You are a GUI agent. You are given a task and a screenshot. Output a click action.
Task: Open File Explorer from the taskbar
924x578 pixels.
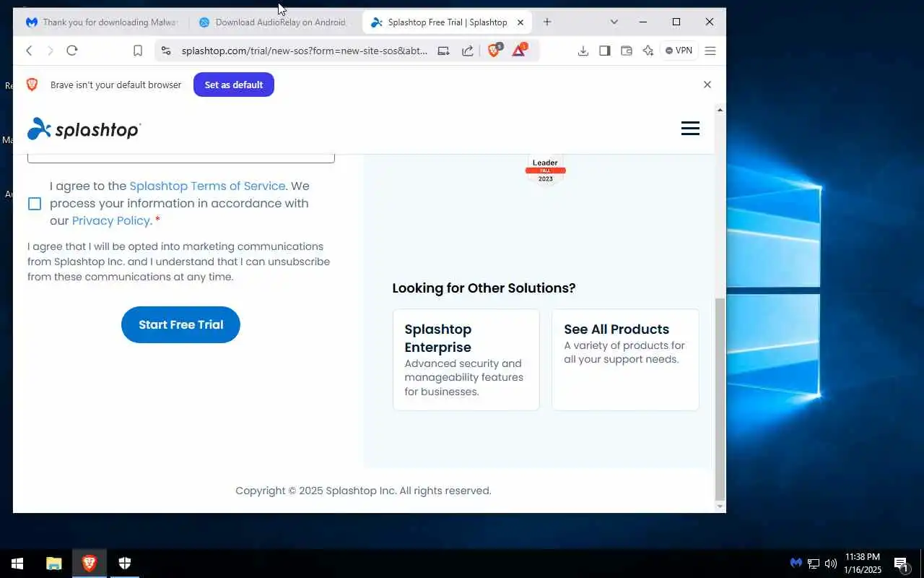click(54, 564)
